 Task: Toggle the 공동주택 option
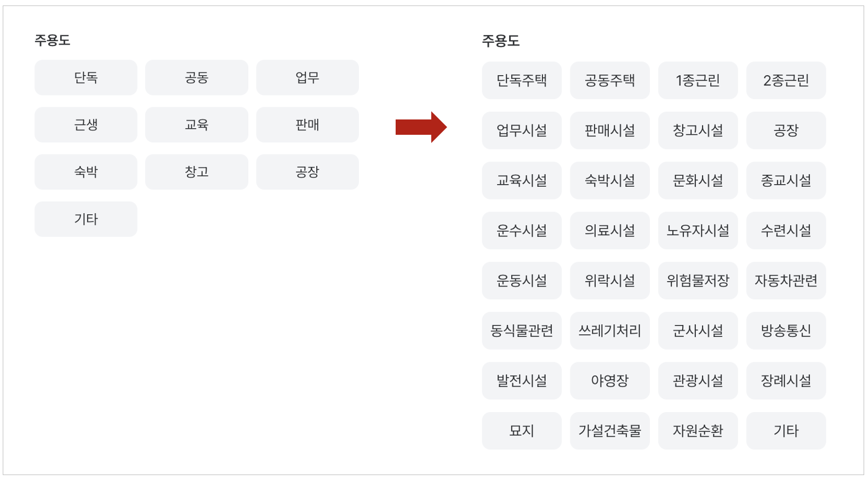(609, 81)
